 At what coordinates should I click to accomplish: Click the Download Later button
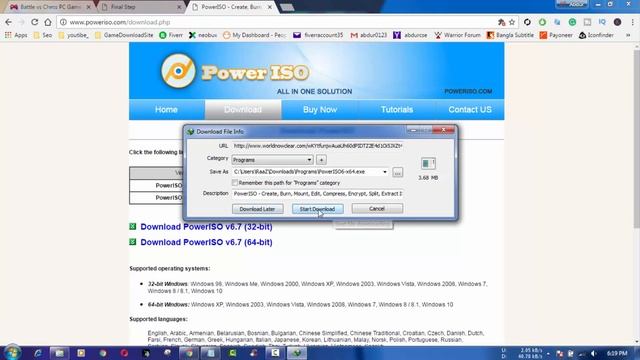click(x=257, y=209)
